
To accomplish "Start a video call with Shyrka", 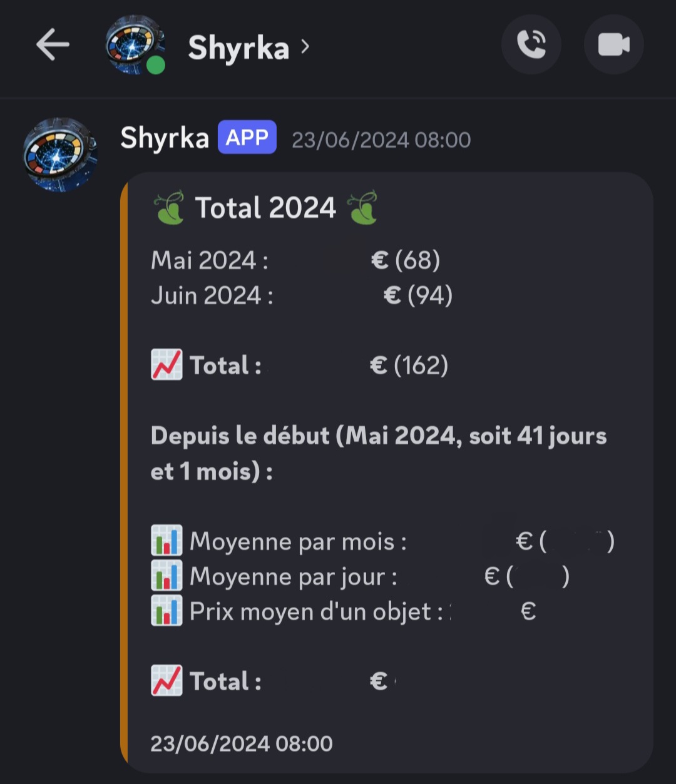I will (x=613, y=45).
